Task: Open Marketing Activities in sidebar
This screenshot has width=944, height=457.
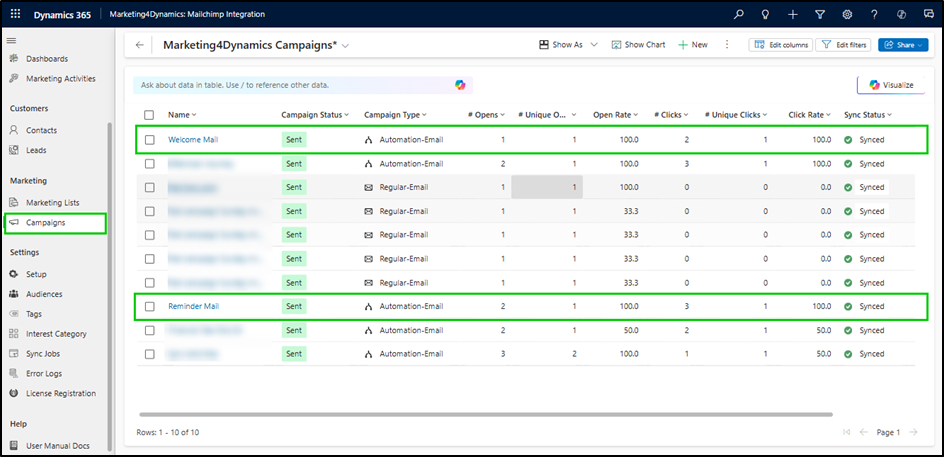Action: point(60,79)
